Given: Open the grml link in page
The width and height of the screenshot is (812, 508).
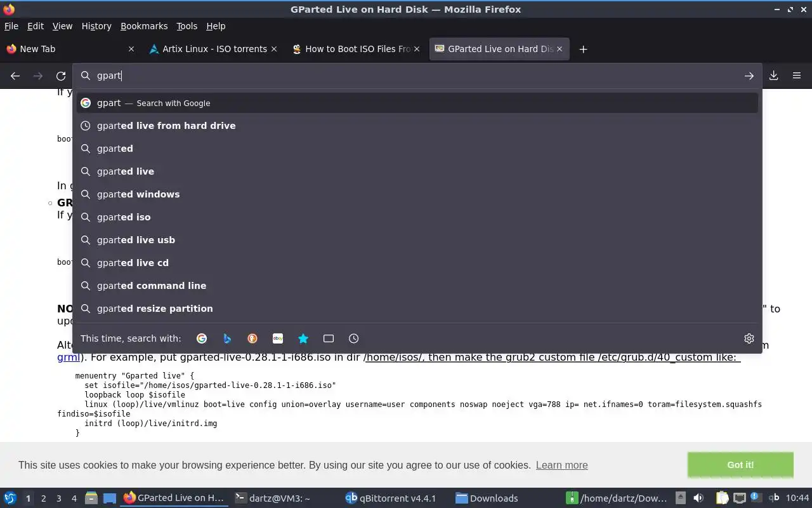Looking at the screenshot, I should pyautogui.click(x=68, y=357).
